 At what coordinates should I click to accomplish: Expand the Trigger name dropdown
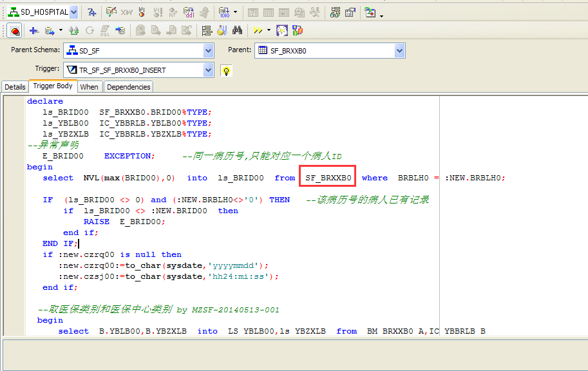point(208,70)
